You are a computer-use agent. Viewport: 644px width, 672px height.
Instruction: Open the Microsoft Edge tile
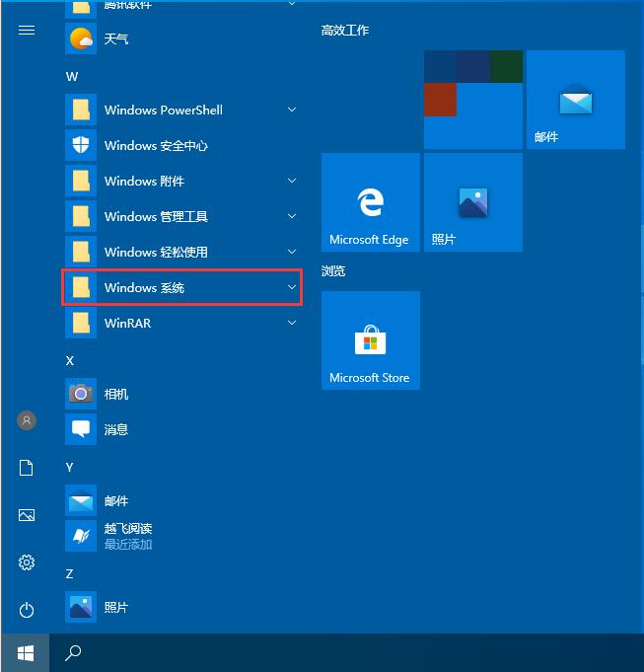click(x=371, y=202)
